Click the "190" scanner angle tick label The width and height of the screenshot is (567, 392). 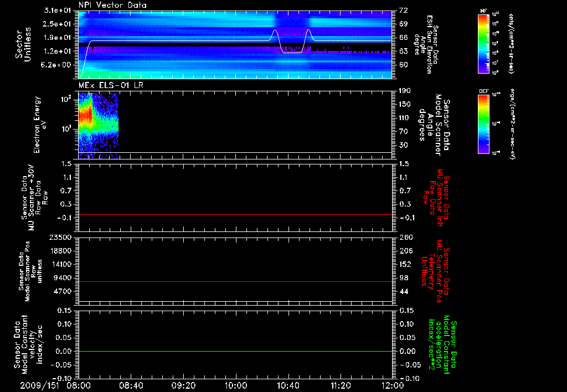405,91
